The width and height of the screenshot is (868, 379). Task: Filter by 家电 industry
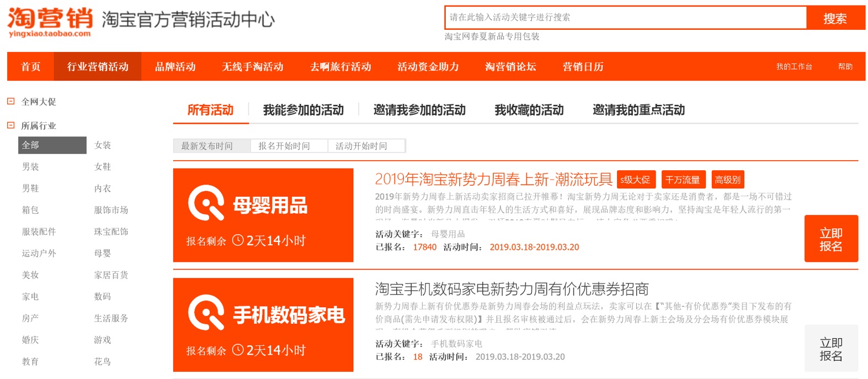coord(30,296)
